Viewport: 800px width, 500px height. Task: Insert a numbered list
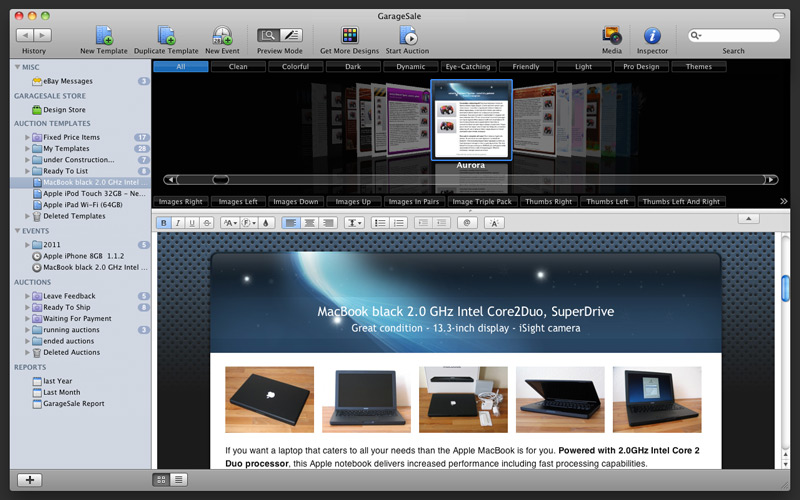click(x=398, y=223)
